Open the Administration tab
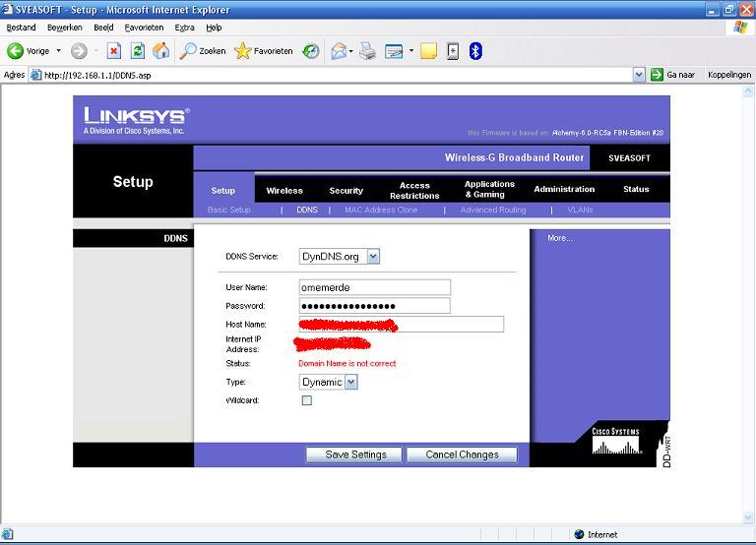Screen dimensions: 756x545 point(564,189)
